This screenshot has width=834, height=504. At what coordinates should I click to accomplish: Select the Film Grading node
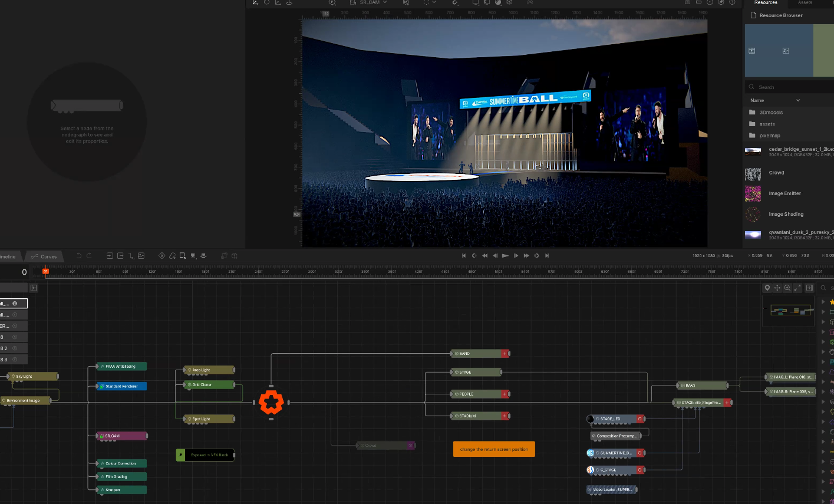click(x=121, y=476)
